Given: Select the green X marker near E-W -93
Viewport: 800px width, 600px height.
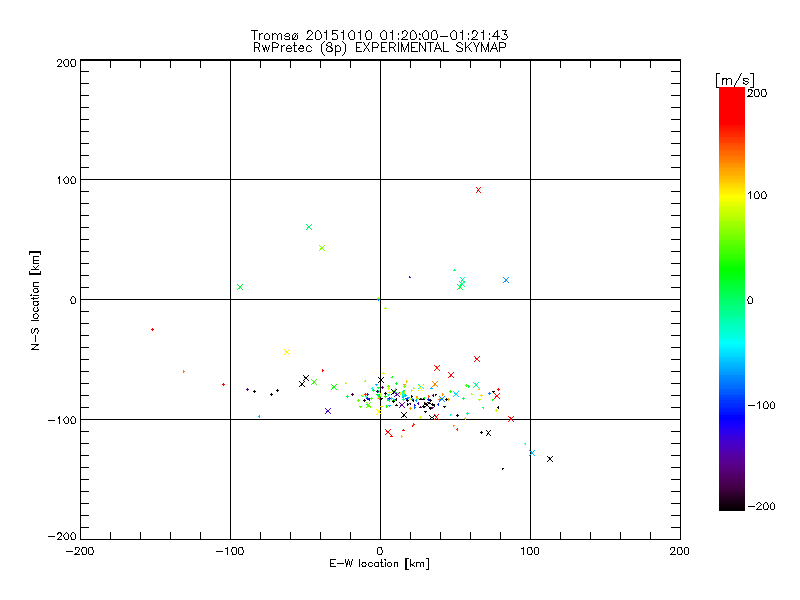Looking at the screenshot, I should point(240,287).
